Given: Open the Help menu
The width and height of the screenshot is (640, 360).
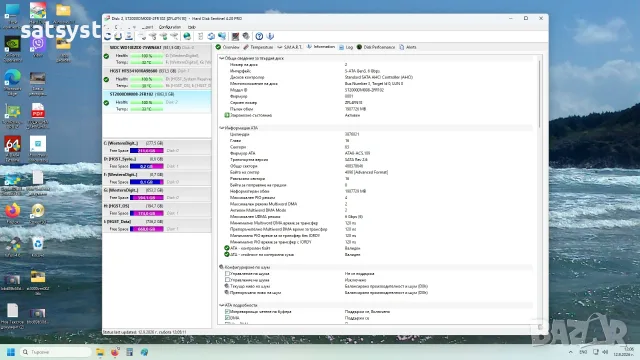Looking at the screenshot, I should (x=191, y=27).
